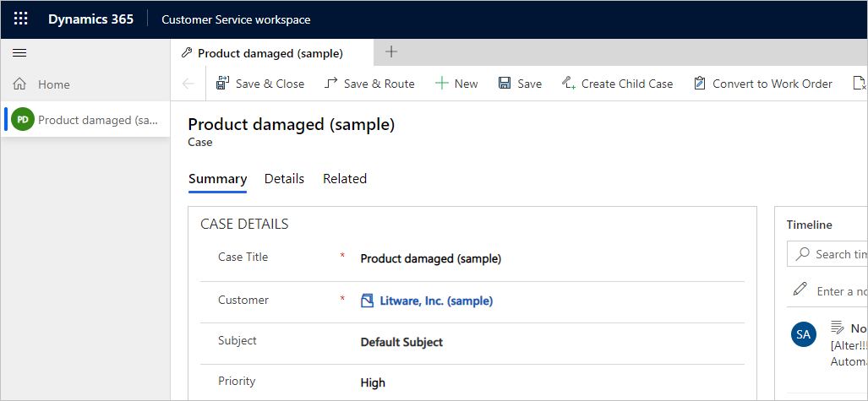Click the wrench icon on the case tab
The width and height of the screenshot is (868, 401).
point(187,53)
